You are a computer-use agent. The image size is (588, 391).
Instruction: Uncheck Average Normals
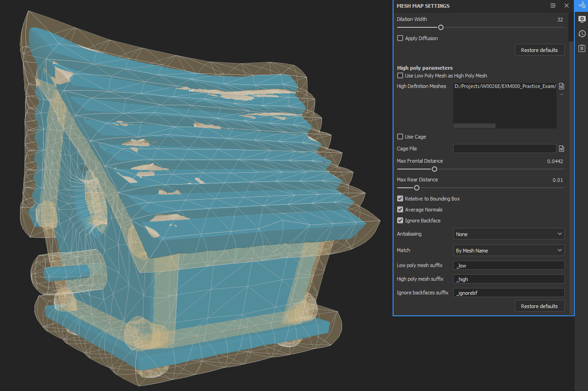coord(400,209)
